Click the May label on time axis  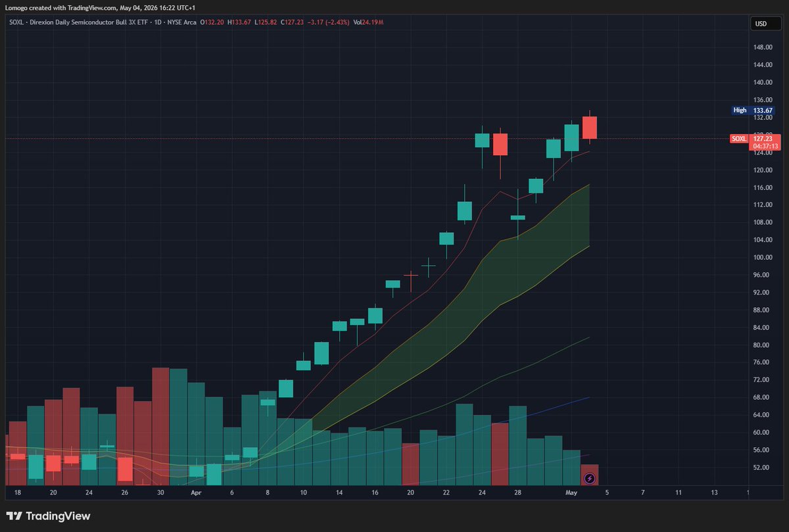click(x=571, y=492)
